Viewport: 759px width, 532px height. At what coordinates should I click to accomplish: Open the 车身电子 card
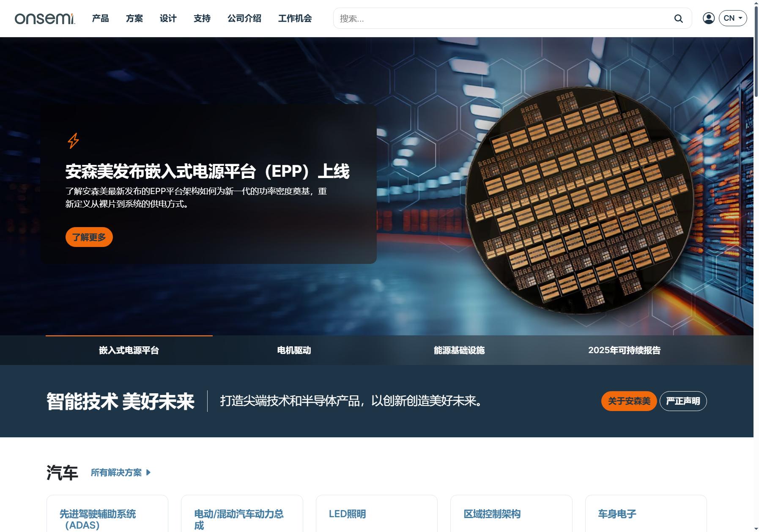point(646,514)
